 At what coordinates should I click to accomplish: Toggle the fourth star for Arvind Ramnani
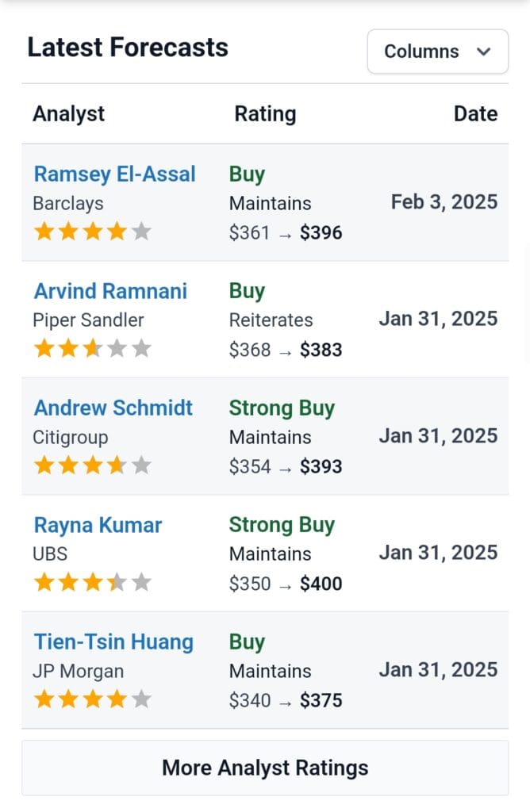click(x=116, y=348)
